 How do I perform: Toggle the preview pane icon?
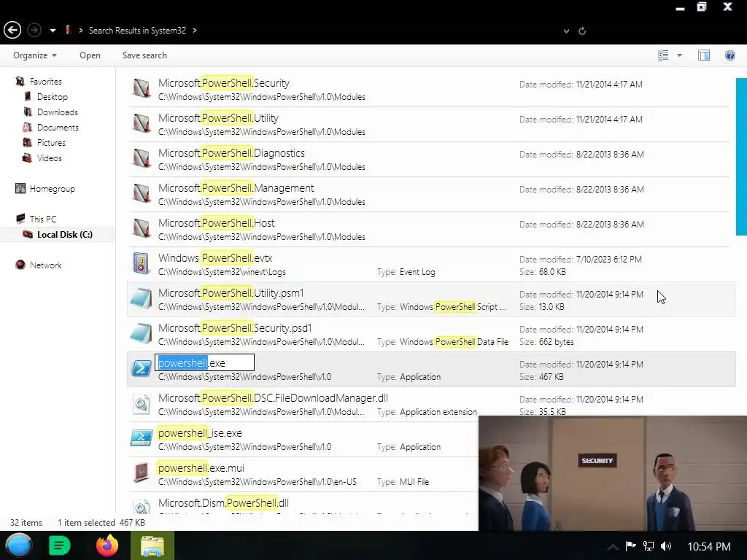704,55
